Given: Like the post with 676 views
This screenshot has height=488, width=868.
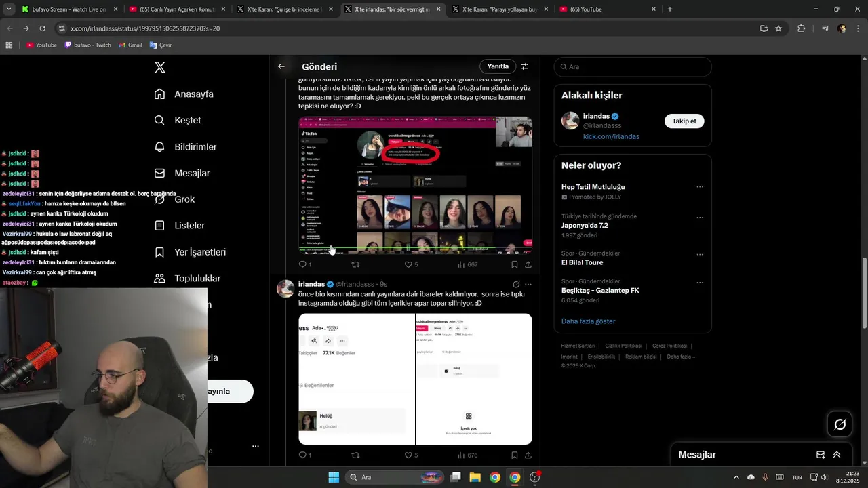Looking at the screenshot, I should pos(411,455).
